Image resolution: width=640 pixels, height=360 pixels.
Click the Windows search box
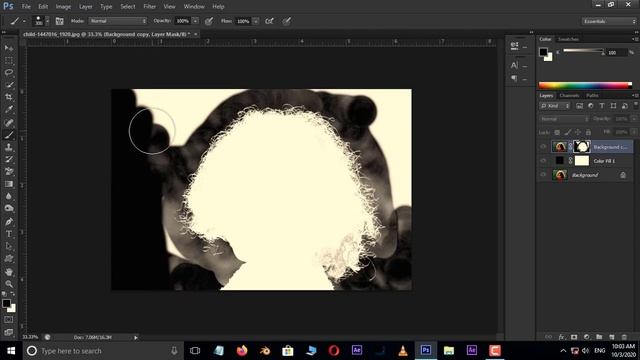pyautogui.click(x=102, y=351)
